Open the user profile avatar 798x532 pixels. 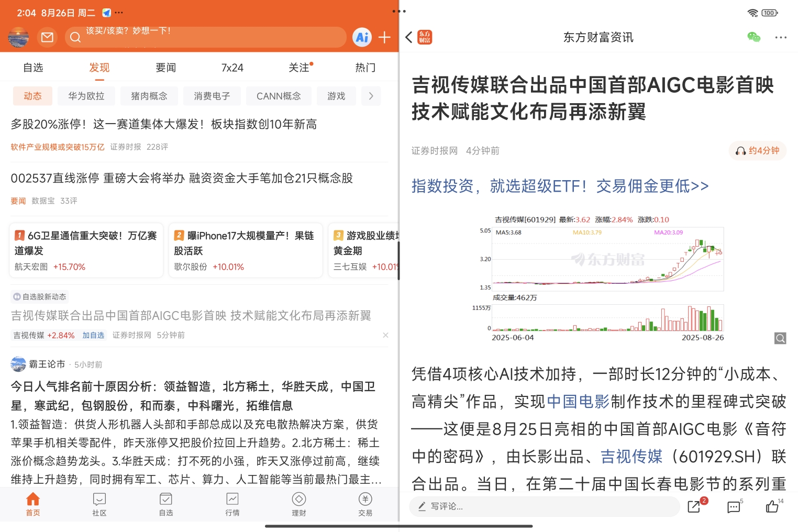click(x=19, y=37)
